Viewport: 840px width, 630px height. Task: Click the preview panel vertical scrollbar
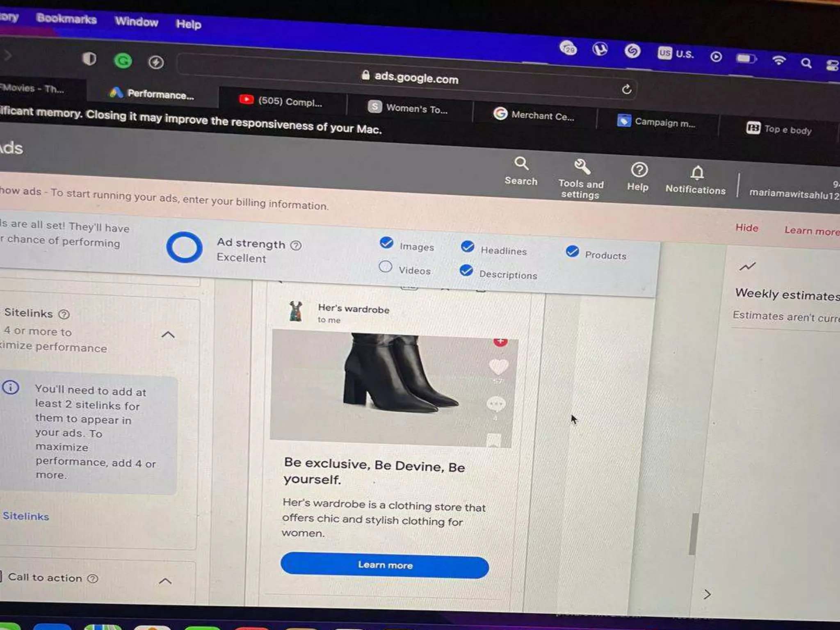click(693, 533)
